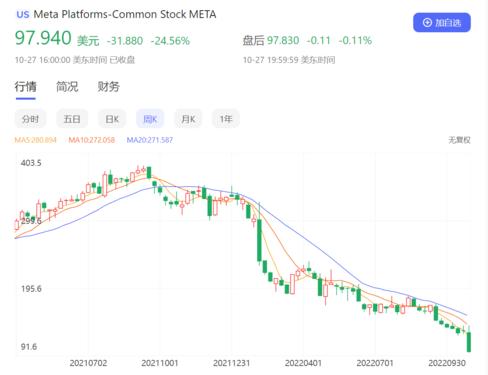Viewport: 488px width, 375px height.
Task: Click the 加自选 add-to-watchlist button
Action: click(x=442, y=23)
